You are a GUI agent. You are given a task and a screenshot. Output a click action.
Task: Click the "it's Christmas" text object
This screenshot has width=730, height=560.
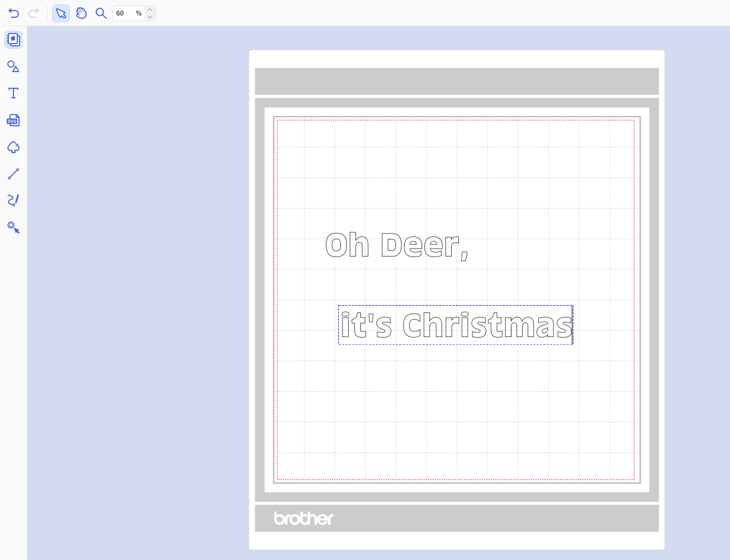tap(456, 325)
